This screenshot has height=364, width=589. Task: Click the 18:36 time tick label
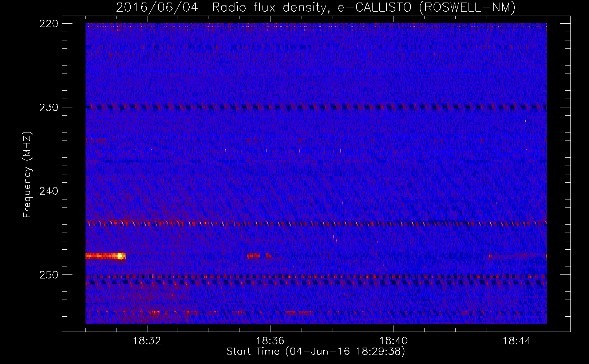[270, 341]
